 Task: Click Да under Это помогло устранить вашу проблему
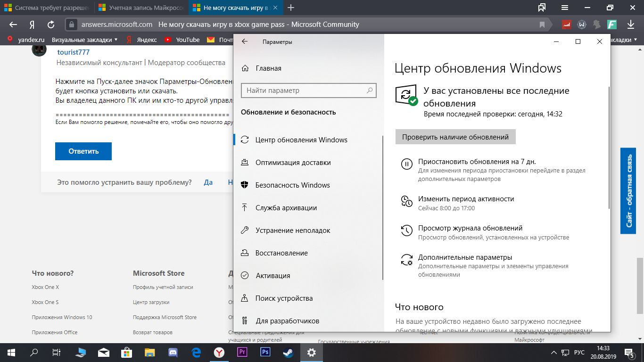click(x=208, y=182)
